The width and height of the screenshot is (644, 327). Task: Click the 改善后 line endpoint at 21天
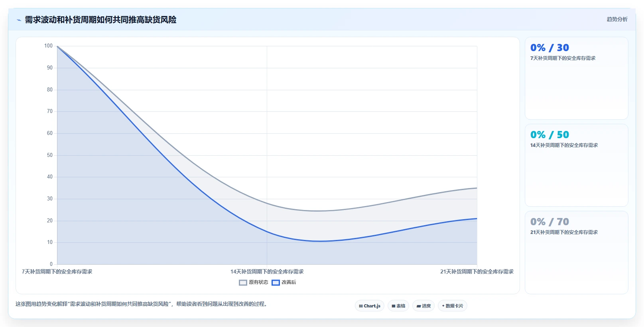point(477,218)
